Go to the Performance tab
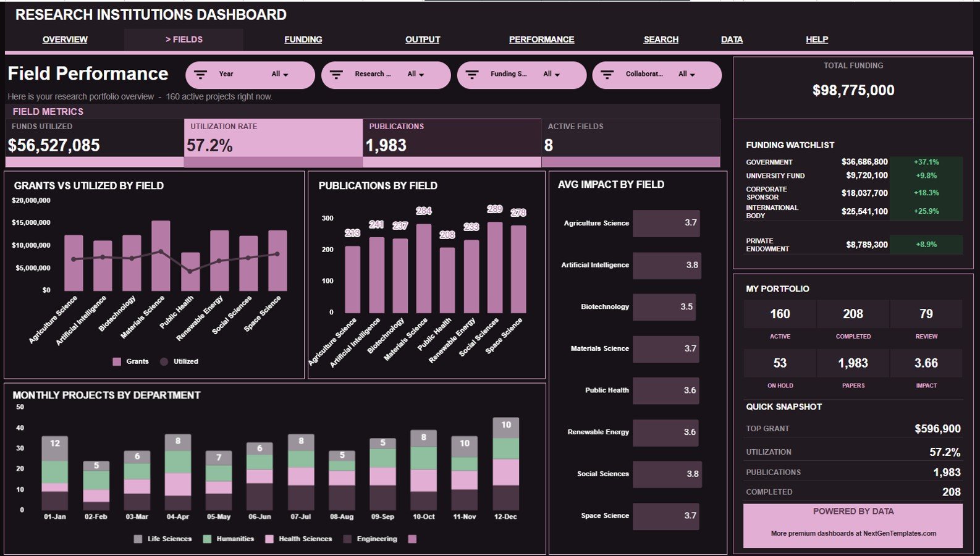The image size is (980, 556). (541, 40)
